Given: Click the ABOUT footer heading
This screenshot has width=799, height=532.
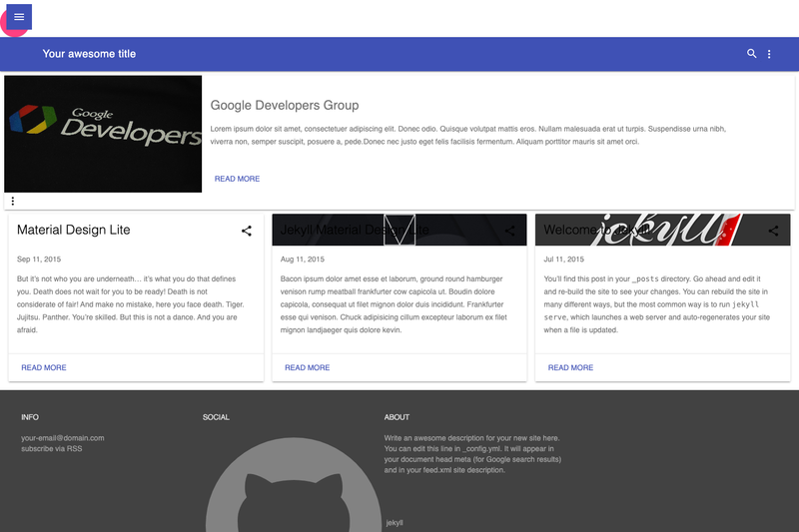Looking at the screenshot, I should pos(397,417).
